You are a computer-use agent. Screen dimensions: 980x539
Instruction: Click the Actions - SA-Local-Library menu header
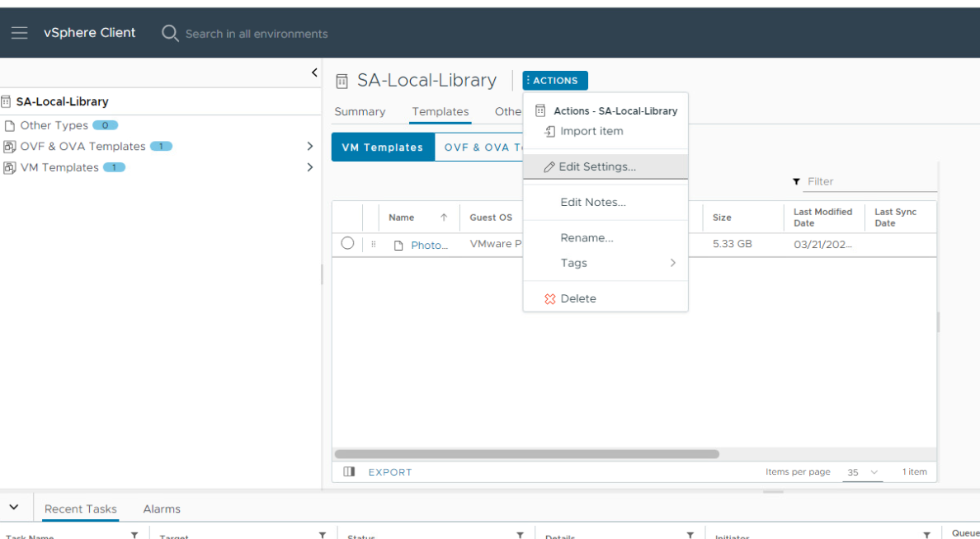[x=615, y=111]
